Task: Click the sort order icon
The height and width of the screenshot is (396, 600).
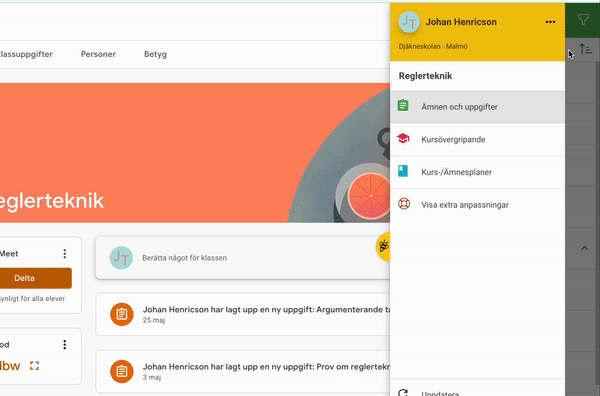Action: [585, 49]
